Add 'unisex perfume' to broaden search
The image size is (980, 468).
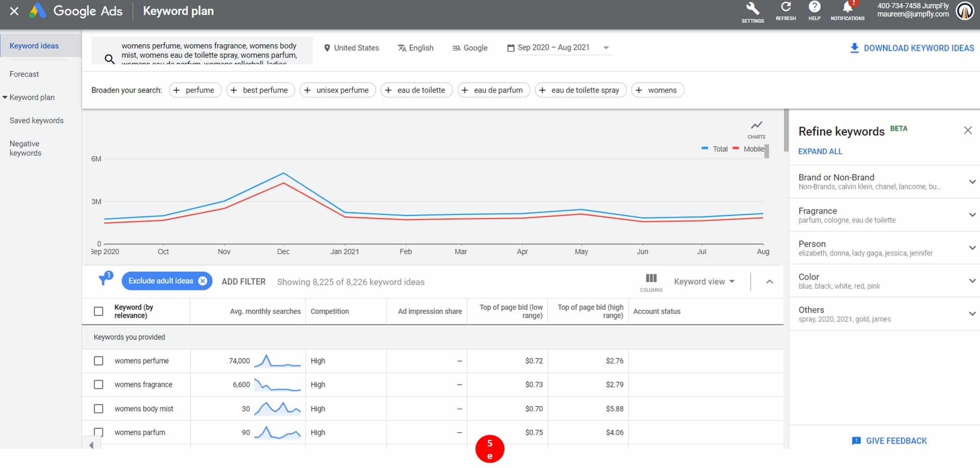[338, 90]
